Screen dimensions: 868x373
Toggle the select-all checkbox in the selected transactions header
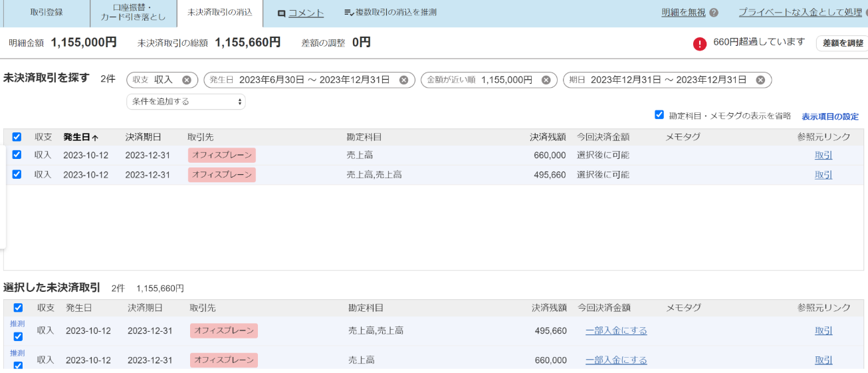[x=18, y=308]
